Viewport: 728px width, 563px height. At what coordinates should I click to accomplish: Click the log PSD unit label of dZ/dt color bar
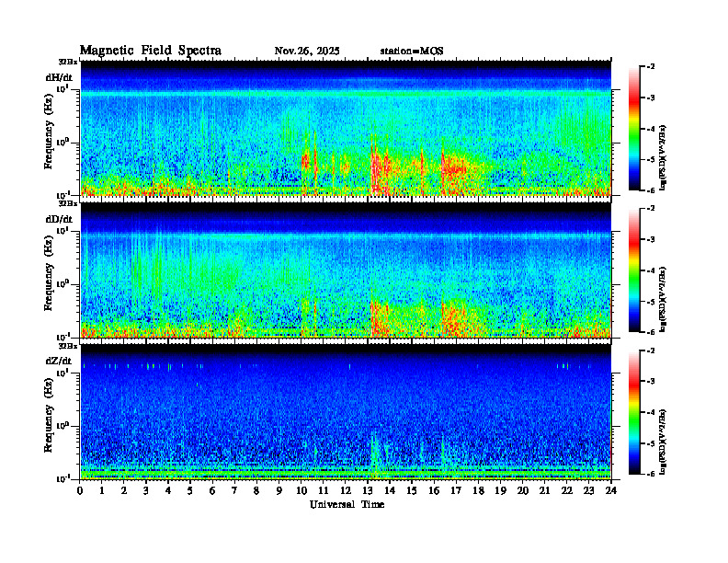click(663, 442)
